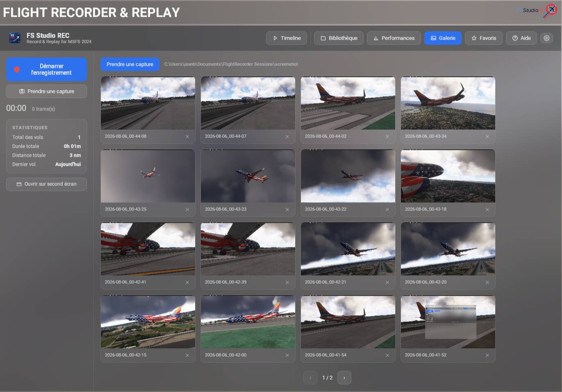Image resolution: width=562 pixels, height=392 pixels.
Task: Open the settings gear icon
Action: pyautogui.click(x=546, y=38)
